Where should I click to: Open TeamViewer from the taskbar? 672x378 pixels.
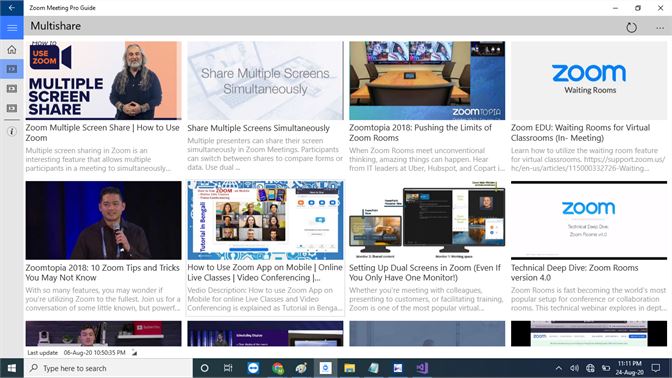(253, 368)
